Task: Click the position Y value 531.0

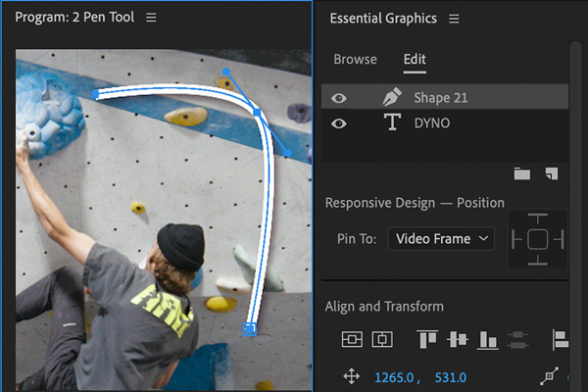Action: click(x=451, y=377)
